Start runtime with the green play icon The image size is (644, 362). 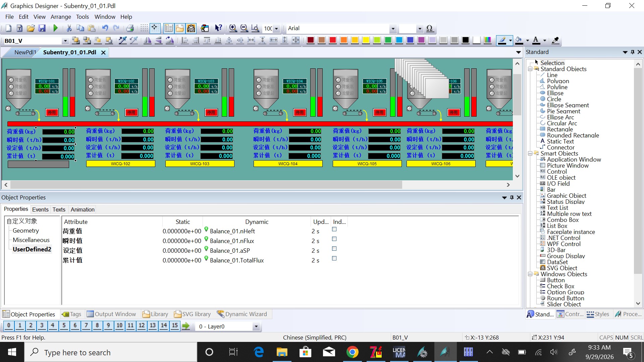click(x=56, y=28)
